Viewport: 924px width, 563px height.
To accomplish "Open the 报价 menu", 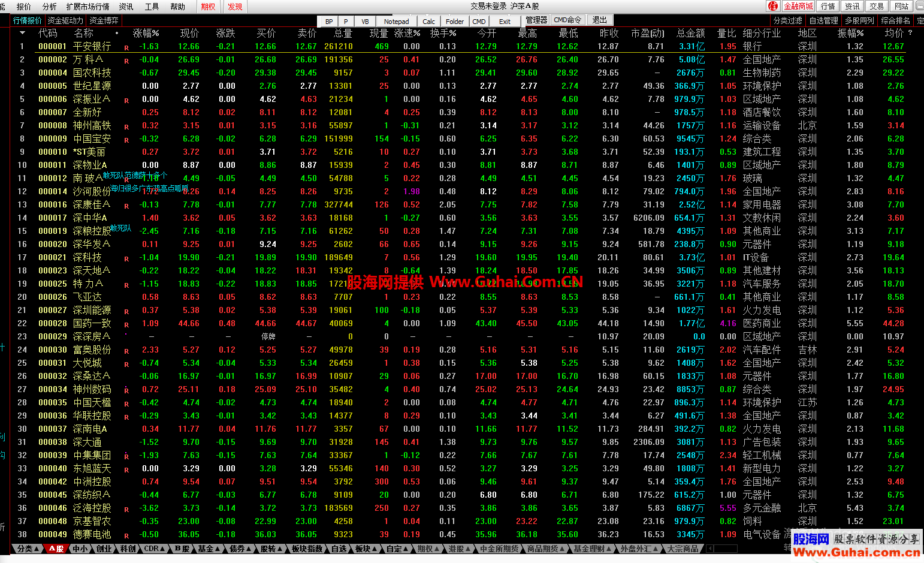I will click(24, 7).
